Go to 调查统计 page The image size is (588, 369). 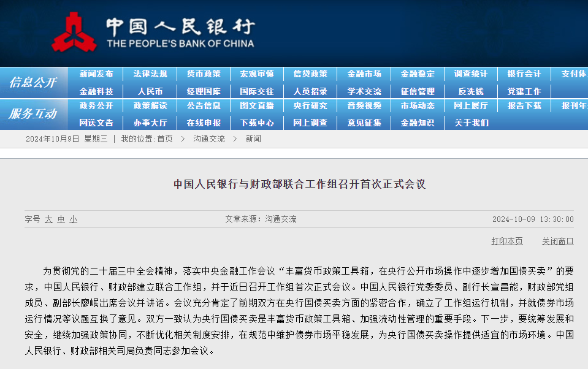[471, 74]
